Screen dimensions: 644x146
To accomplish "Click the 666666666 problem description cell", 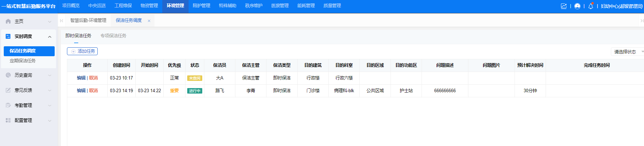I will [x=445, y=91].
